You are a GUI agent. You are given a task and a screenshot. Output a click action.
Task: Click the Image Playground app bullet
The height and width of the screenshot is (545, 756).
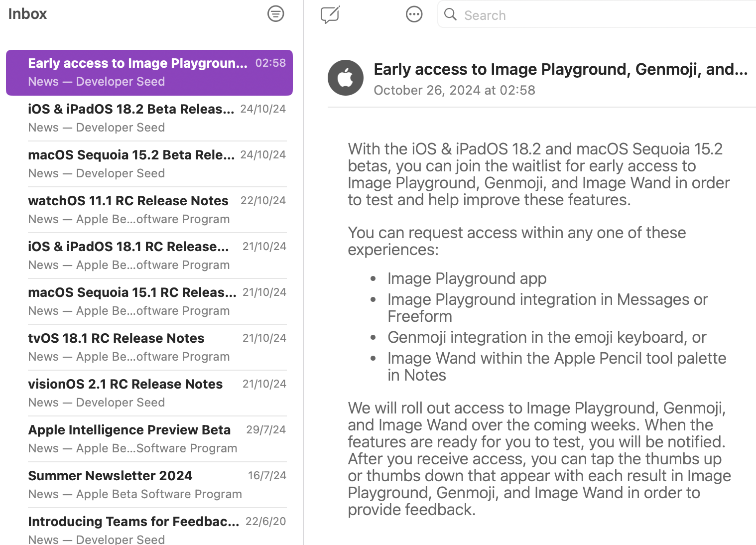(467, 278)
